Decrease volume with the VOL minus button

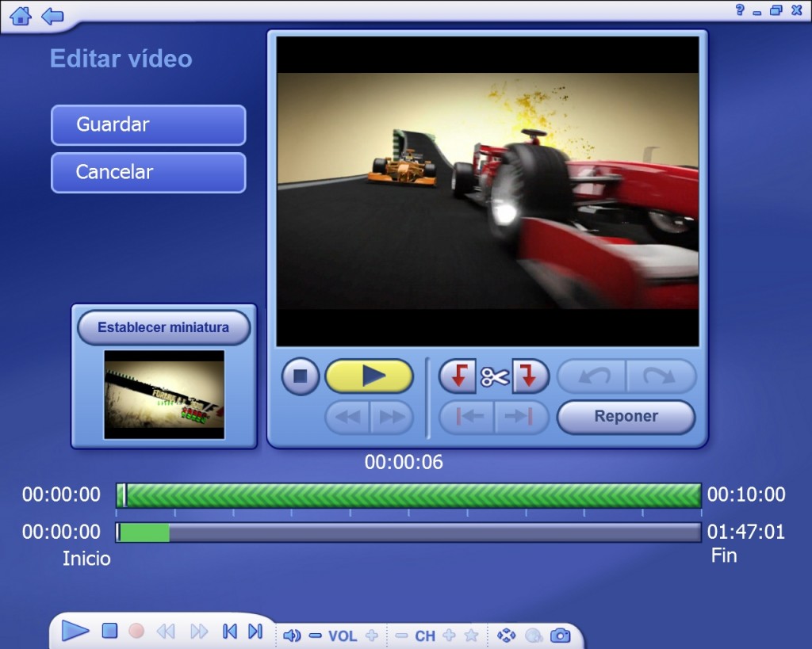pyautogui.click(x=315, y=635)
